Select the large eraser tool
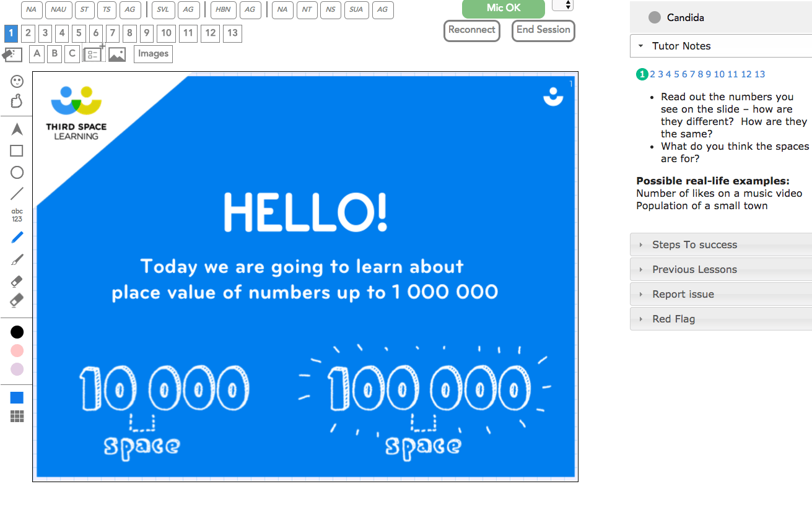 click(17, 301)
